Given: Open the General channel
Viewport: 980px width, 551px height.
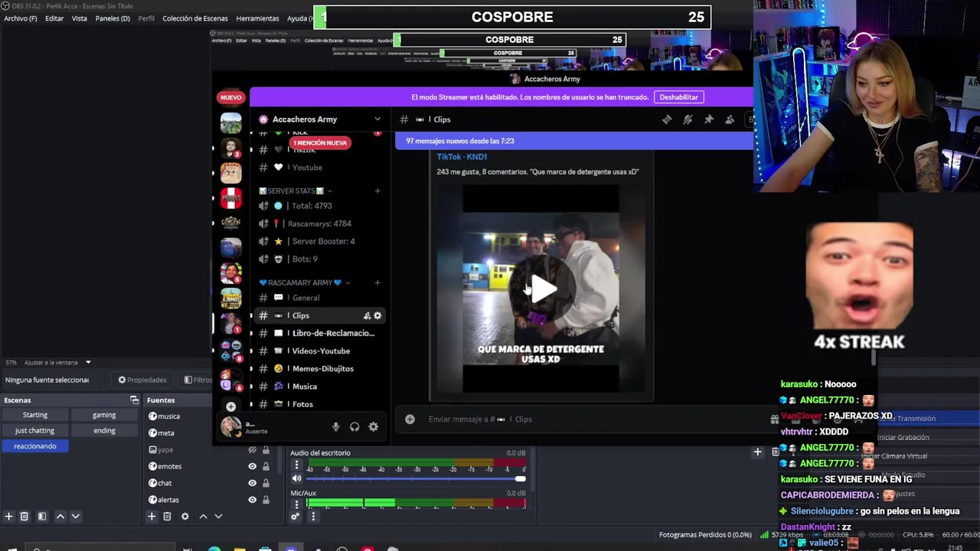Looking at the screenshot, I should coord(305,298).
